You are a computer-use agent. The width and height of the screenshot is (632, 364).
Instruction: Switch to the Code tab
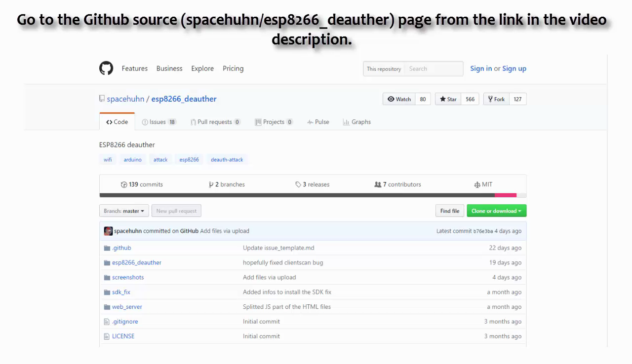pyautogui.click(x=117, y=122)
